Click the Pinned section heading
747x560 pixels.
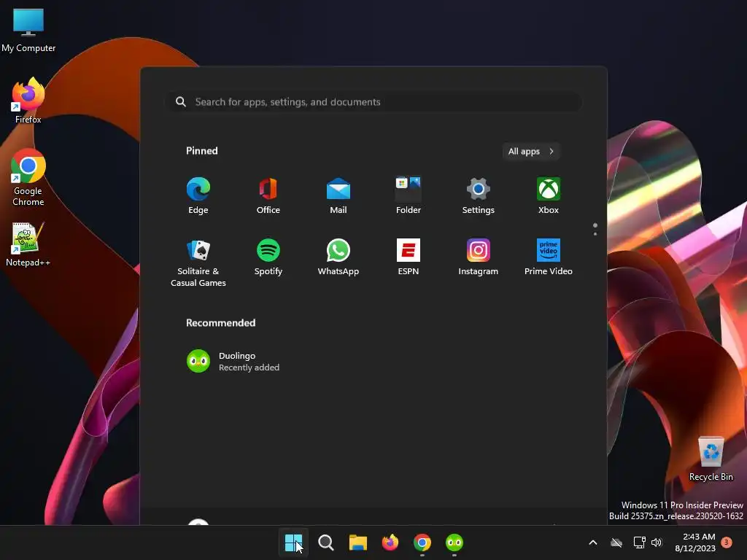coord(201,151)
